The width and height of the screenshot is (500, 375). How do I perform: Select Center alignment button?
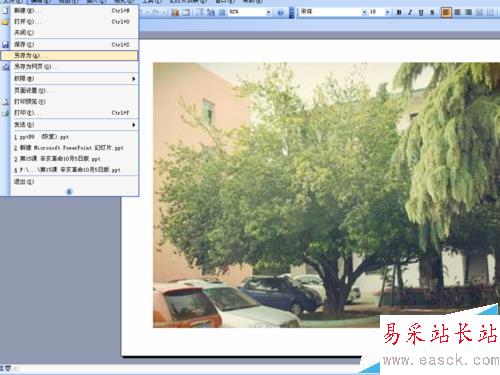pyautogui.click(x=457, y=12)
